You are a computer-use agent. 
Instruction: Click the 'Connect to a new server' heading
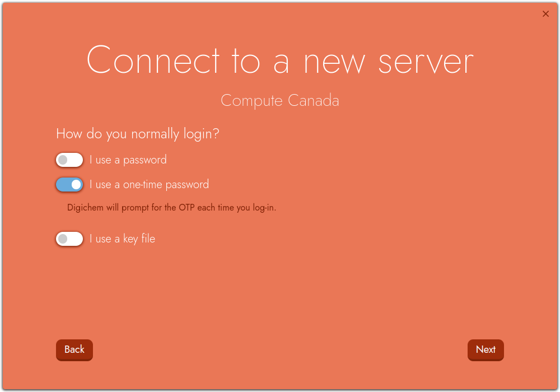click(280, 60)
